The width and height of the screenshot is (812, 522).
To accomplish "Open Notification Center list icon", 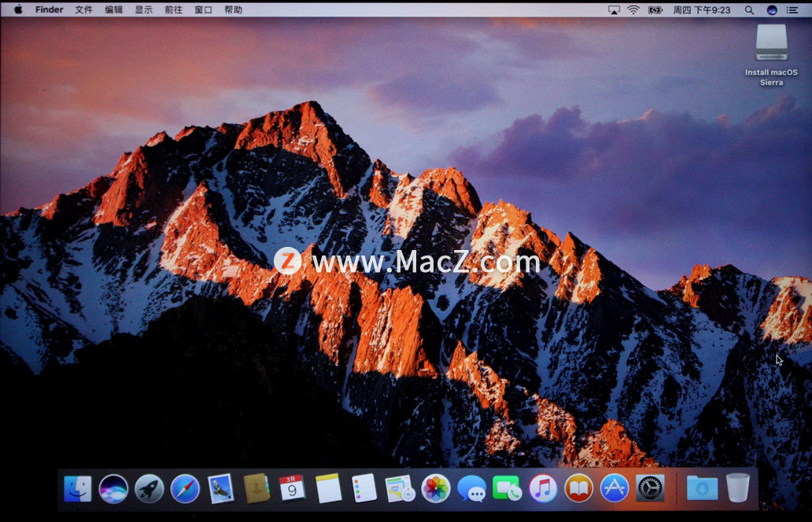I will point(792,10).
